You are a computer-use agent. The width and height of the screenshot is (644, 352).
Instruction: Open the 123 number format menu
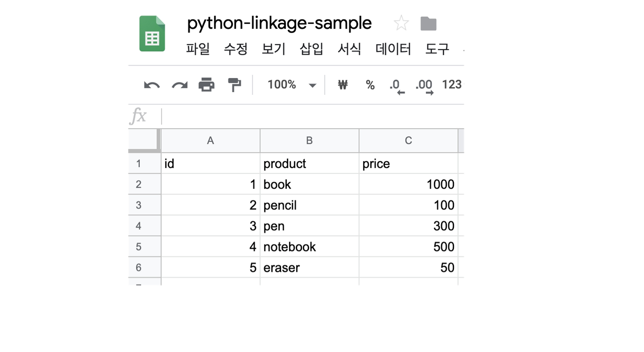[x=452, y=84]
